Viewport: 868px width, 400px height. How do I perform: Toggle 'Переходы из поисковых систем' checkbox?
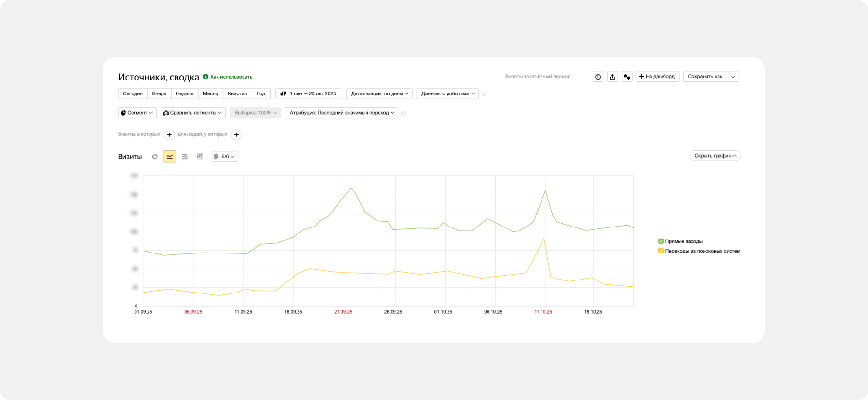pos(661,251)
